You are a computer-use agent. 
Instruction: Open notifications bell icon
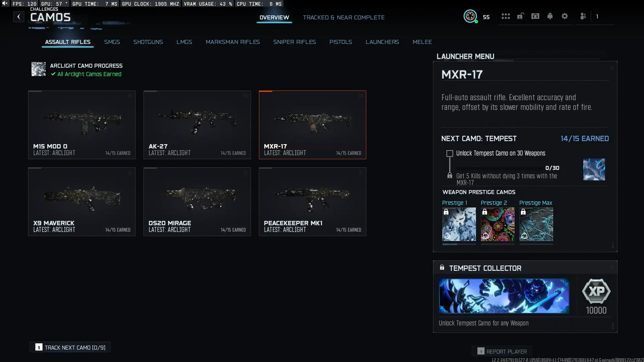[550, 16]
